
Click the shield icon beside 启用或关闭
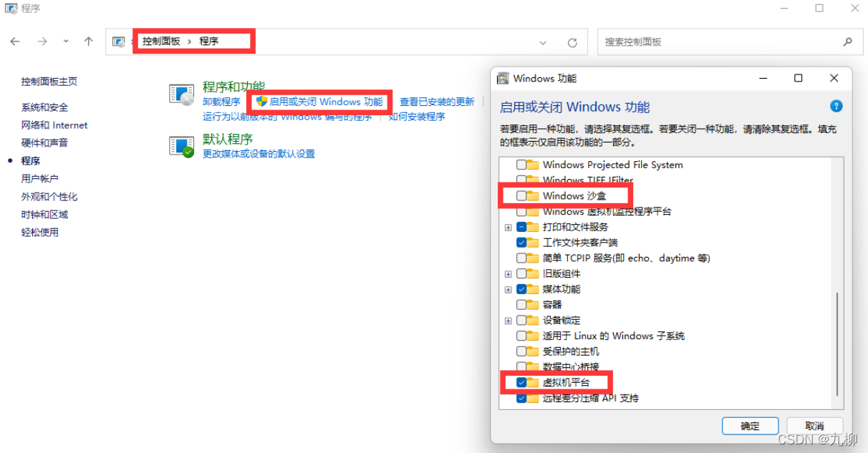tap(261, 102)
